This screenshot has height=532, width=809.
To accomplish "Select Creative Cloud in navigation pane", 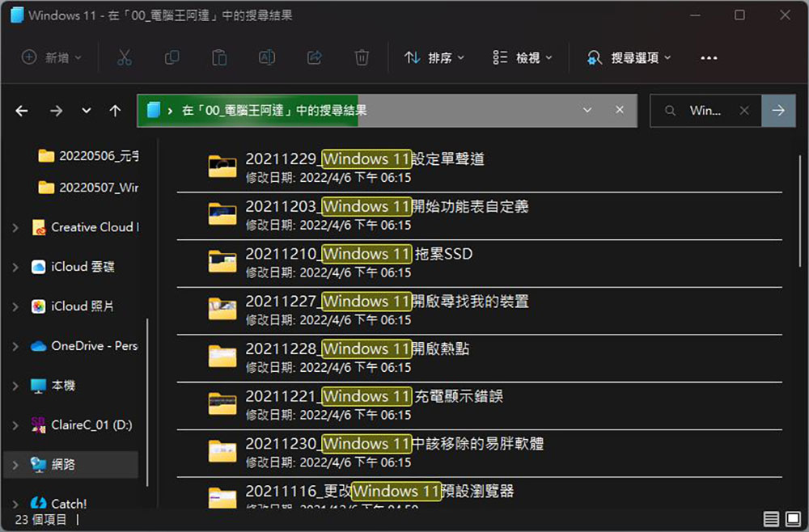I will pos(86,227).
